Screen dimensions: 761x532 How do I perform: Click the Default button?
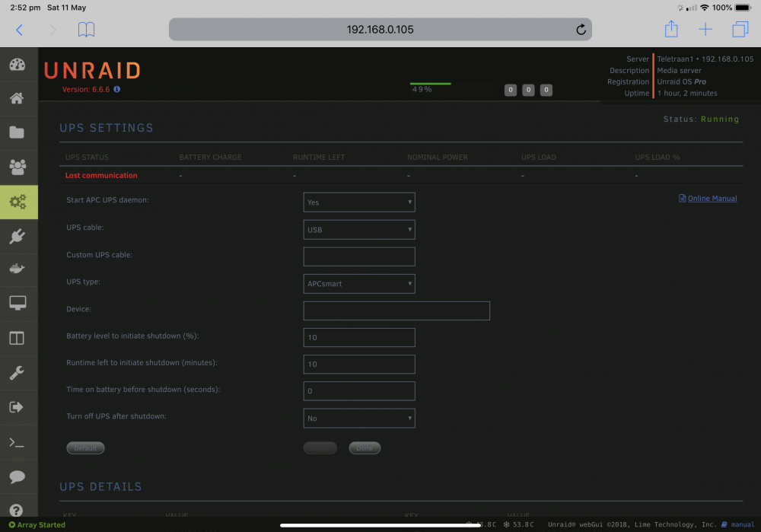[85, 448]
